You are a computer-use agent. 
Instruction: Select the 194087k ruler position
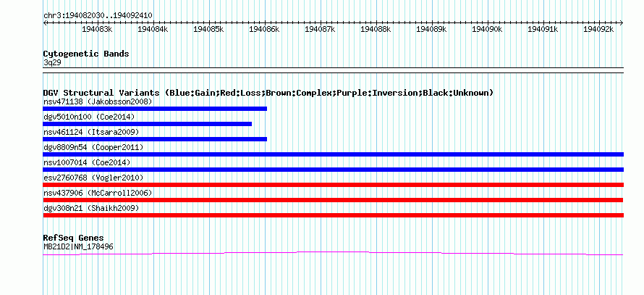320,29
